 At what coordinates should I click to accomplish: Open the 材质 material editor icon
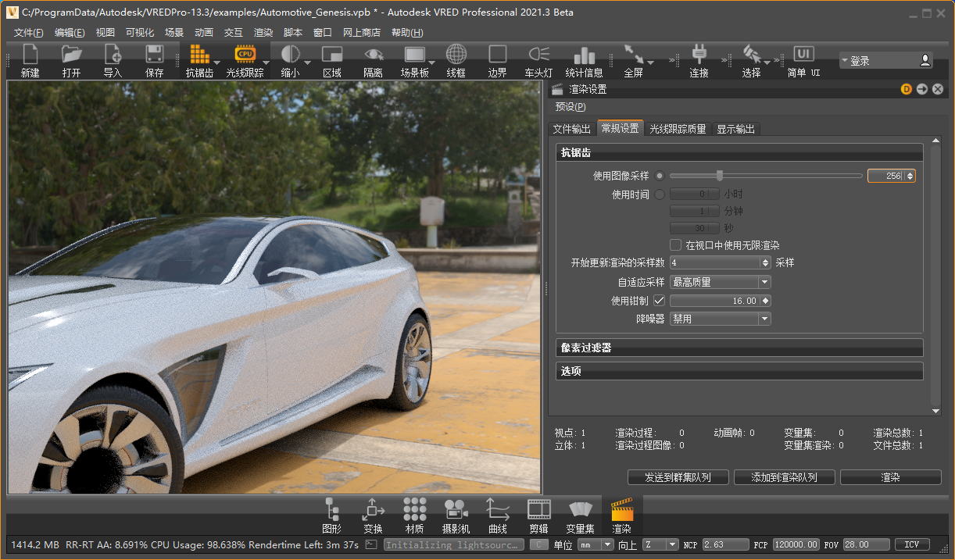tap(414, 510)
